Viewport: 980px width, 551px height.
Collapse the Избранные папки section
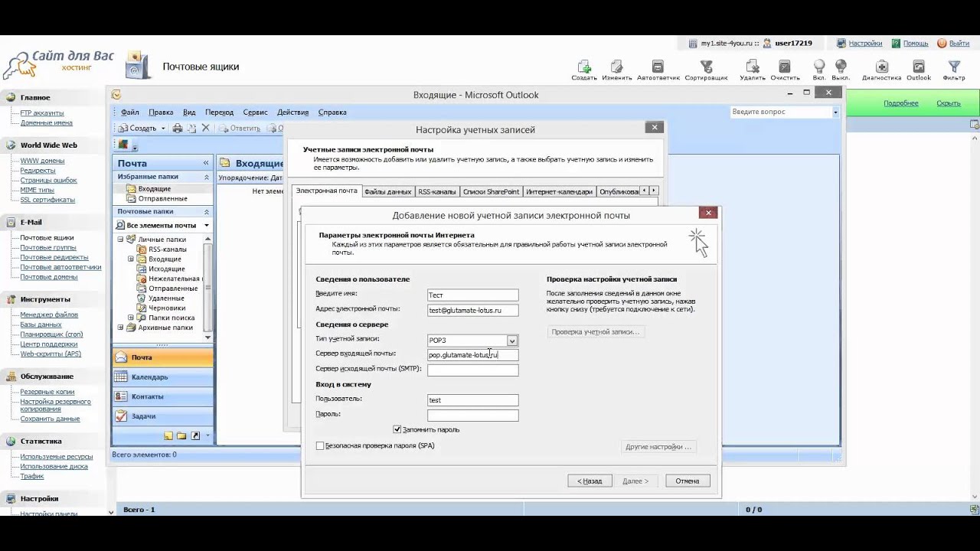click(207, 177)
